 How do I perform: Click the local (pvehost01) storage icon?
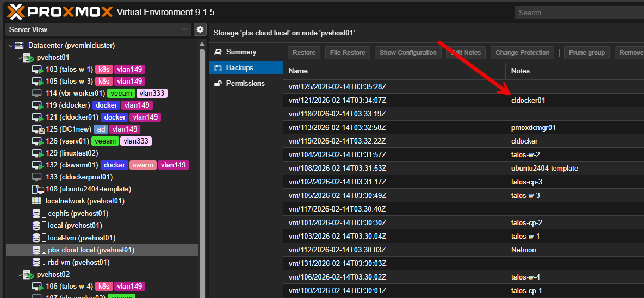point(39,225)
